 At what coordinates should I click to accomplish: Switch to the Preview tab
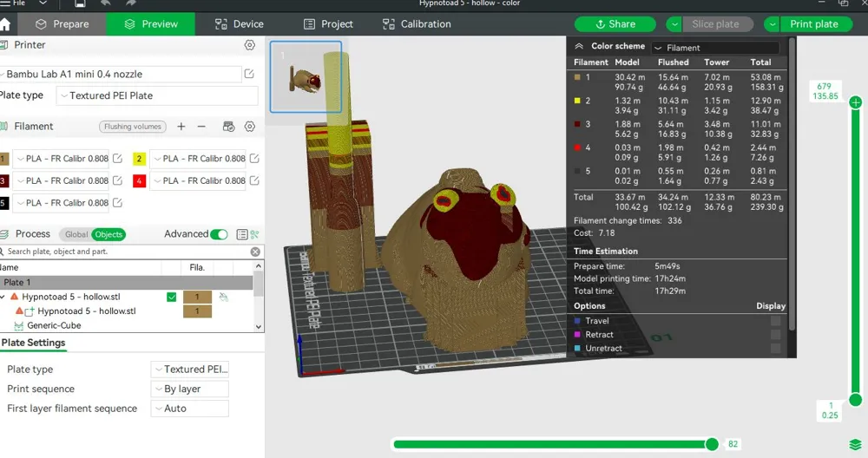coord(150,24)
